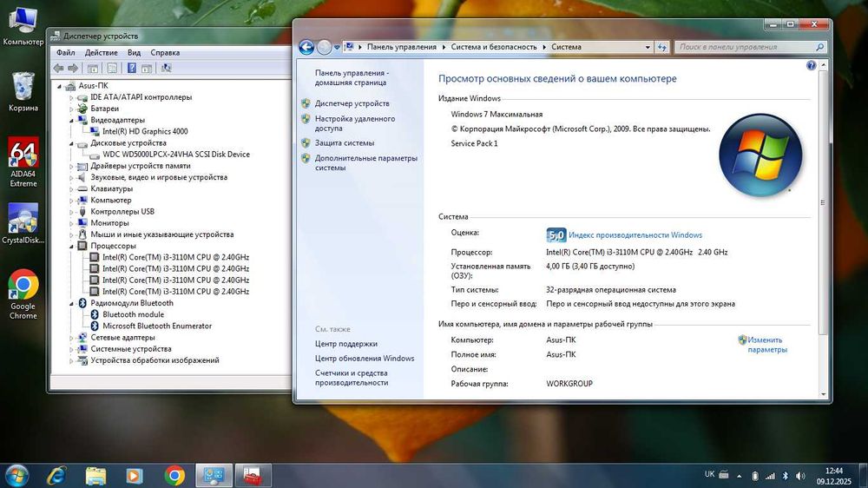868x488 pixels.
Task: Show hidden tray icons arrow
Action: [x=739, y=476]
